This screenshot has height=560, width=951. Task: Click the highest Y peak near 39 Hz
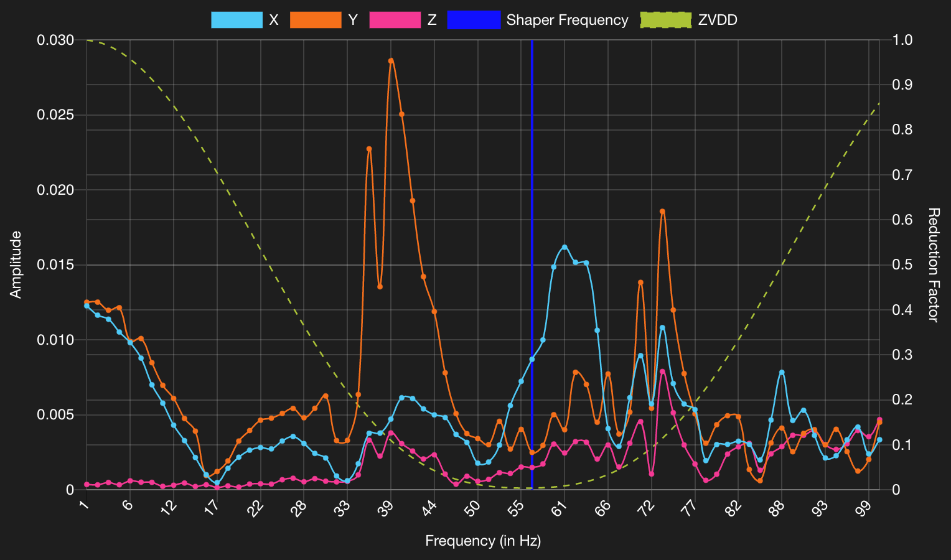(391, 60)
